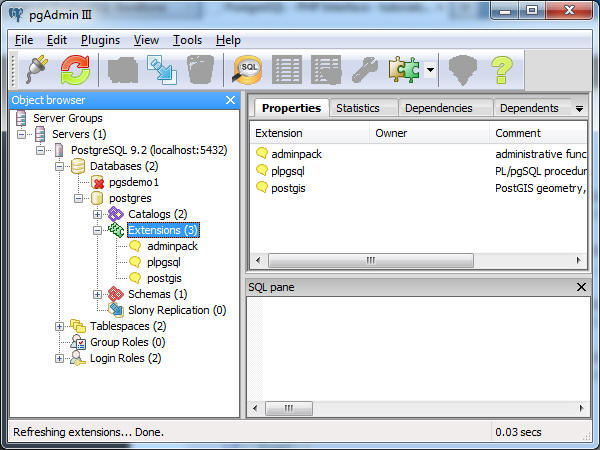Viewport: 600px width, 450px height.
Task: Select PostgreSQL 9.2 (localhost:5432) server
Action: pyautogui.click(x=149, y=150)
